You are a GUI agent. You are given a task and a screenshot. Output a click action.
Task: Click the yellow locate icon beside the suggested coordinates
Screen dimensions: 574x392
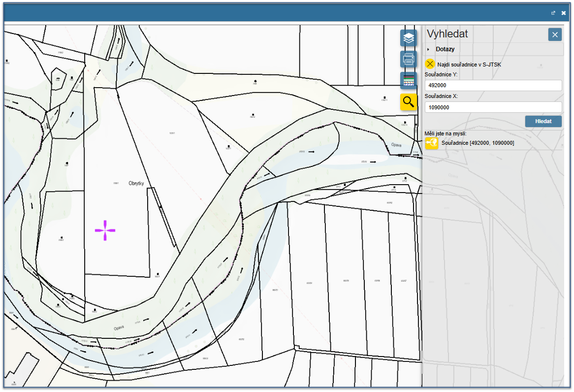click(x=432, y=143)
